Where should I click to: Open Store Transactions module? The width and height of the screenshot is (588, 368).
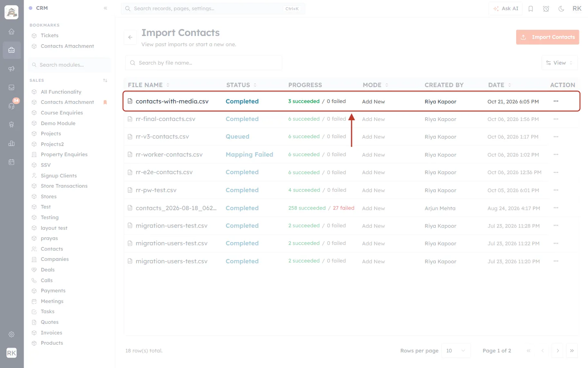coord(64,186)
